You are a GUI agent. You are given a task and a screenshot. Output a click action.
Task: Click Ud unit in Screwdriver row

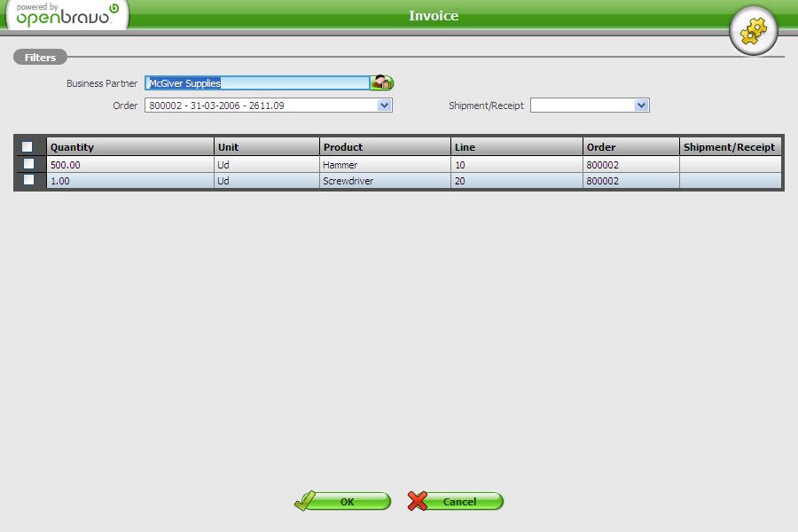pos(267,181)
